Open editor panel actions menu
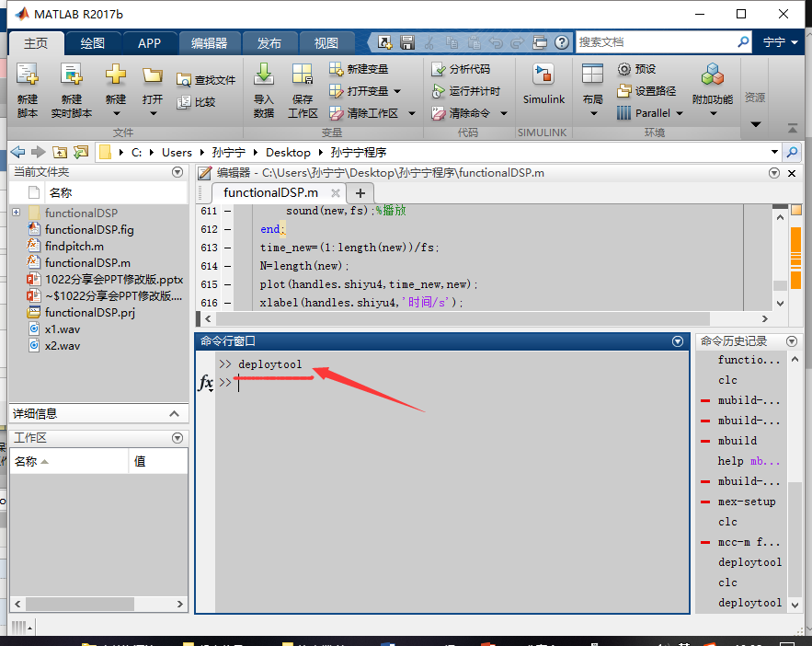This screenshot has width=812, height=646. point(774,173)
